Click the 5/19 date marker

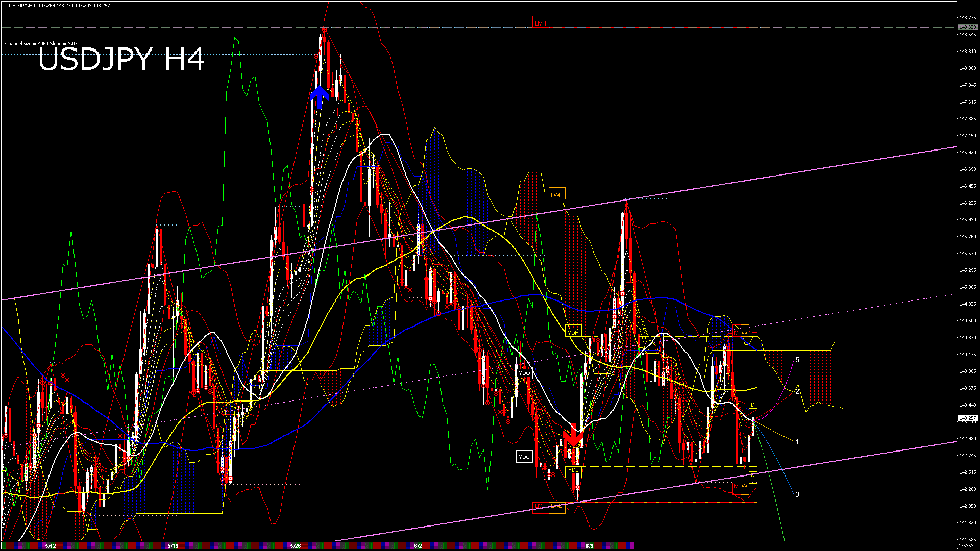pyautogui.click(x=173, y=546)
